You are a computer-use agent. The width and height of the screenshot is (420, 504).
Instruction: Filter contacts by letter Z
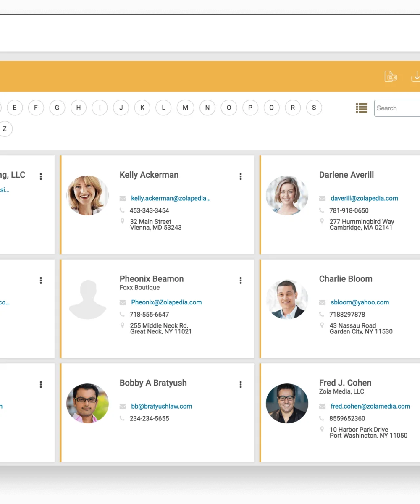pyautogui.click(x=5, y=129)
